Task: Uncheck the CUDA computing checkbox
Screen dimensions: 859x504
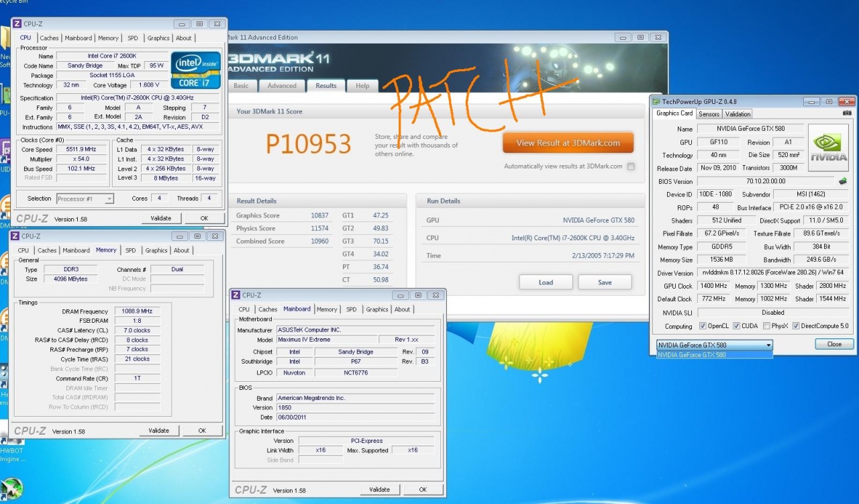Action: click(x=736, y=327)
